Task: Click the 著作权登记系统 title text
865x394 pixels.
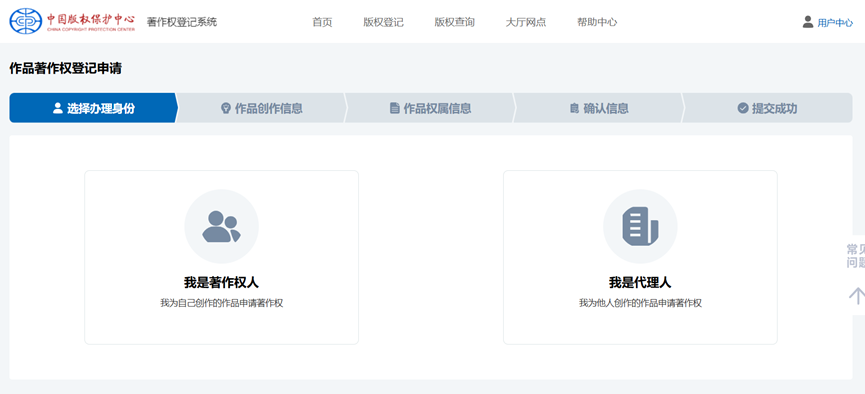Action: coord(181,22)
